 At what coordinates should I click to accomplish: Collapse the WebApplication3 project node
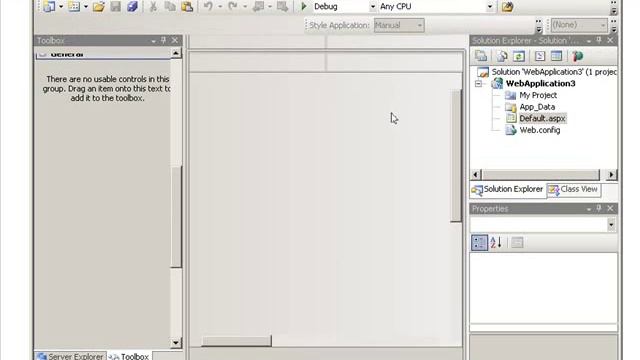(x=478, y=84)
